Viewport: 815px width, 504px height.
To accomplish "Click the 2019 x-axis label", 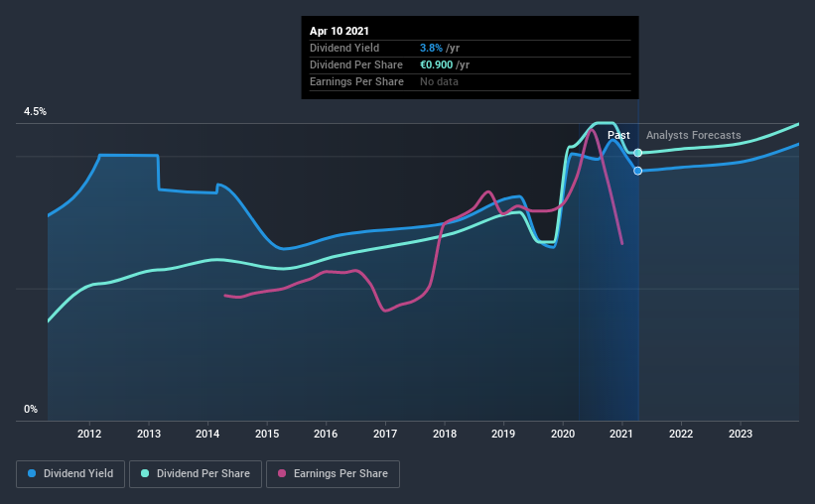I will click(503, 434).
